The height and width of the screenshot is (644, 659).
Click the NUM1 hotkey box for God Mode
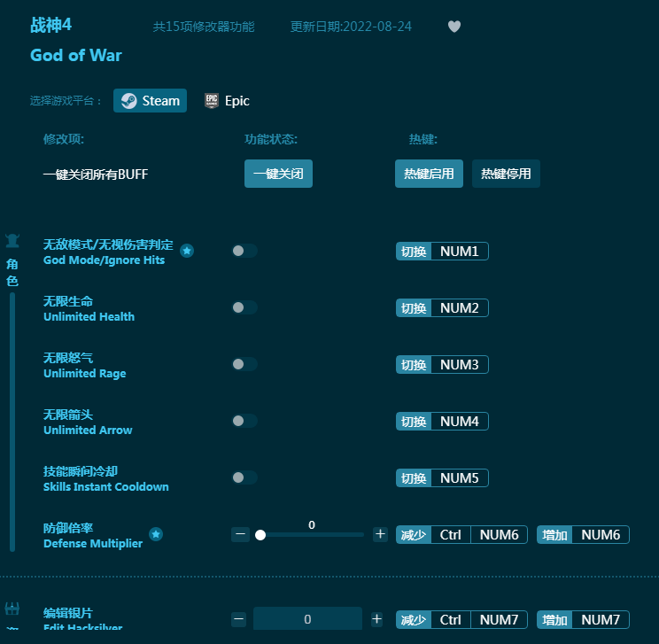[x=460, y=252]
